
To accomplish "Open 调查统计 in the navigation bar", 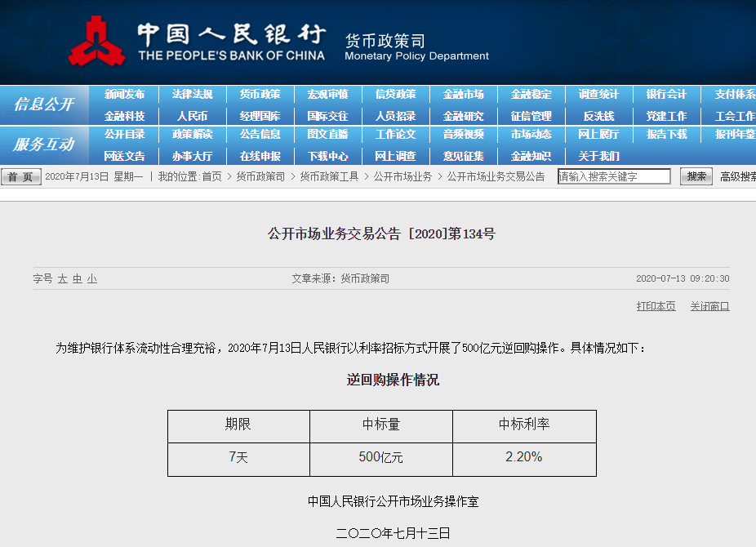I will point(598,95).
